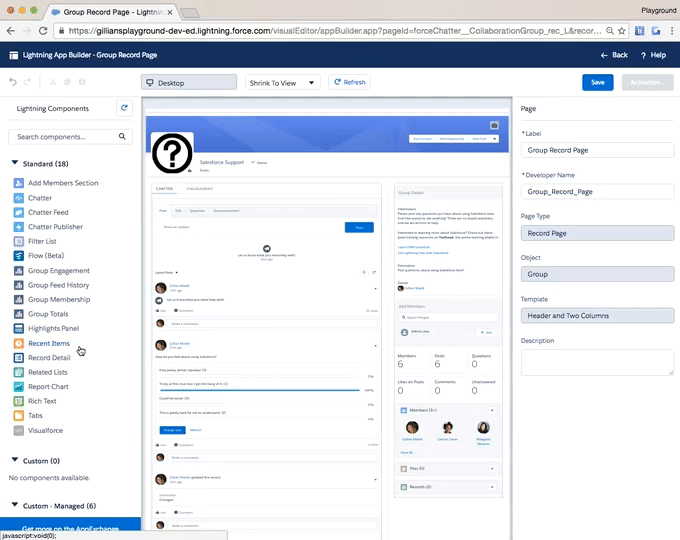Image resolution: width=680 pixels, height=540 pixels.
Task: Switch to the Chatter tab in canvas
Action: (164, 189)
